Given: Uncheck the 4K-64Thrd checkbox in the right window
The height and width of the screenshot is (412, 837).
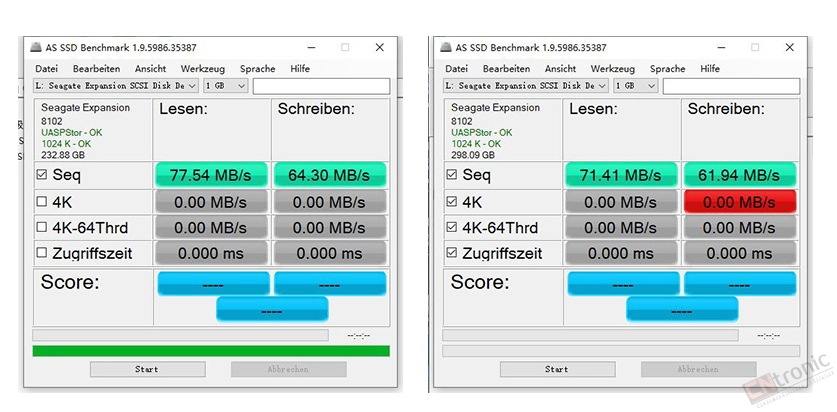Looking at the screenshot, I should click(452, 227).
